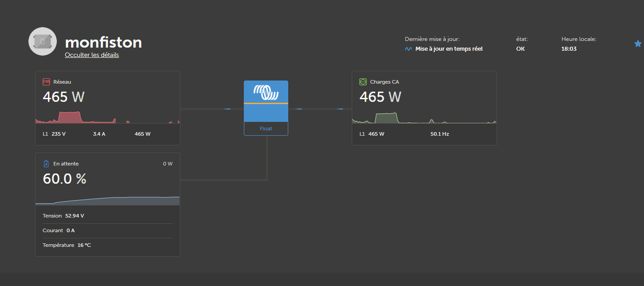Click the battery state of charge graph
This screenshot has height=286, width=644.
click(x=107, y=201)
